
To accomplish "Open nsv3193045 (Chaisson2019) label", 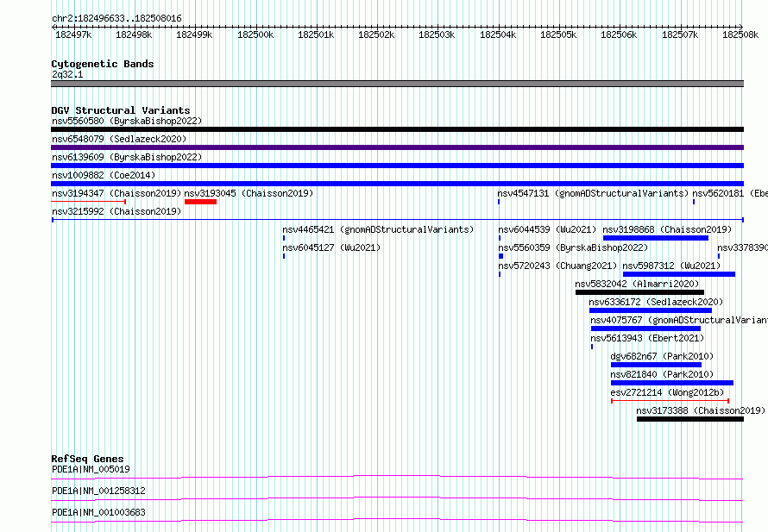I will click(x=249, y=193).
